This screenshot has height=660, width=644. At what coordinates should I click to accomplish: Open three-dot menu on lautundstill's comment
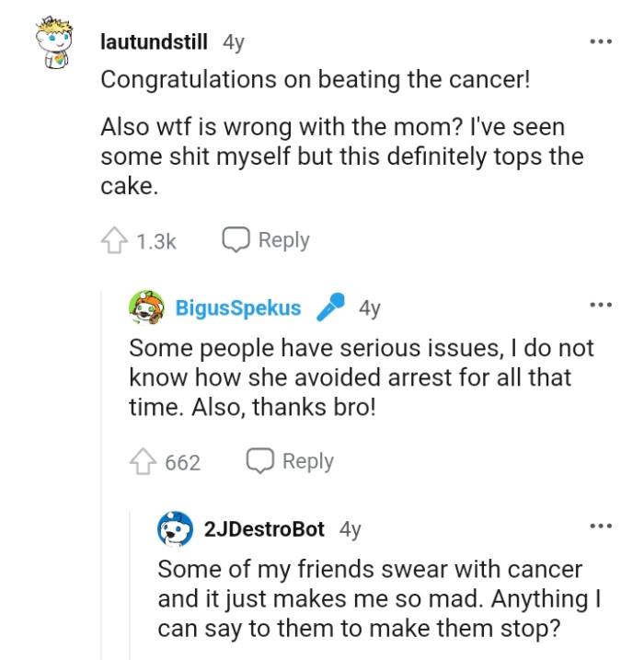(x=601, y=42)
